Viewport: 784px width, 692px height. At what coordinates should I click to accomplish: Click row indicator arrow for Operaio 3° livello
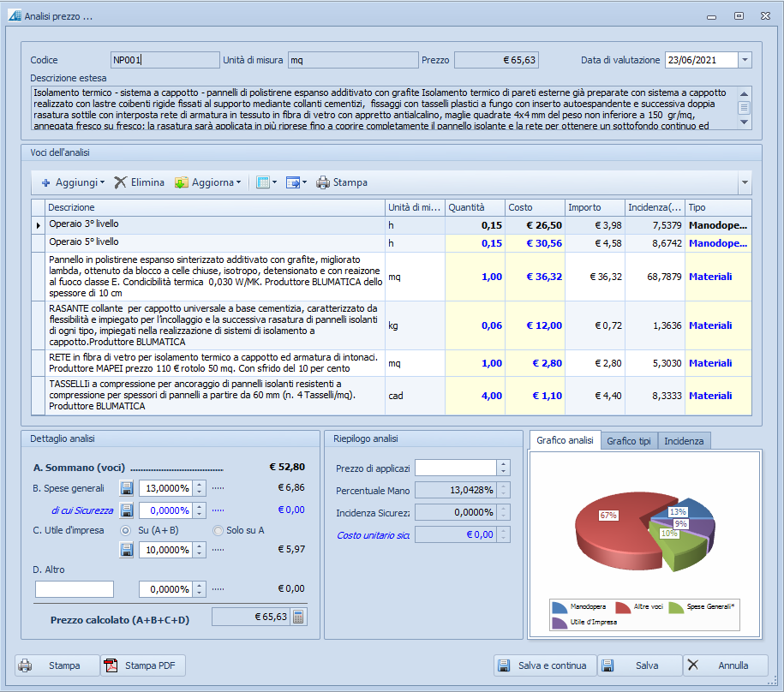pyautogui.click(x=39, y=225)
